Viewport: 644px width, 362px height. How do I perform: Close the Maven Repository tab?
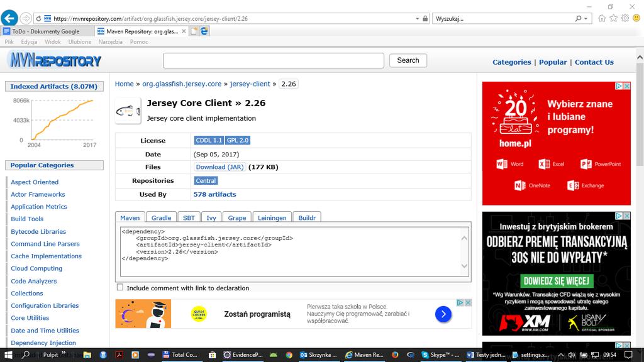pyautogui.click(x=184, y=31)
